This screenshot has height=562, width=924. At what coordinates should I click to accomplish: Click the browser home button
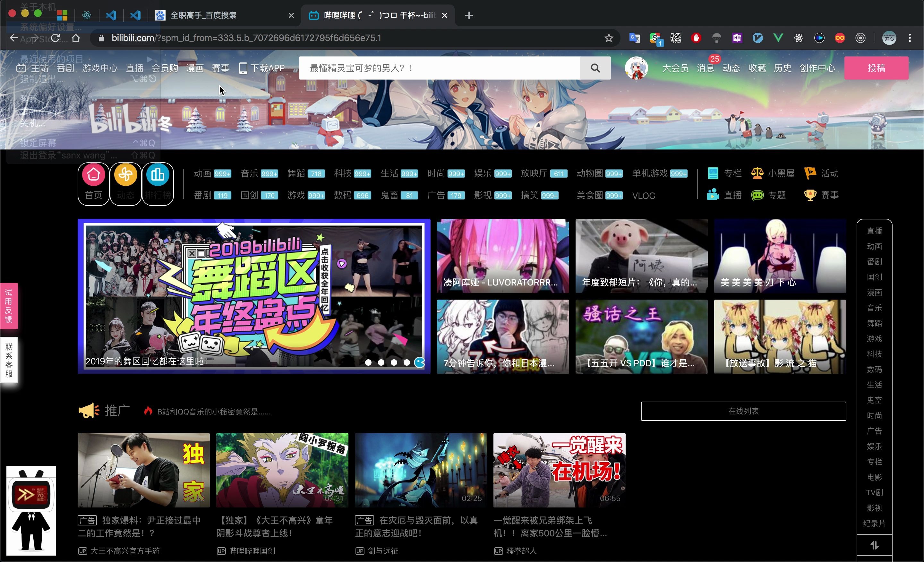click(76, 38)
